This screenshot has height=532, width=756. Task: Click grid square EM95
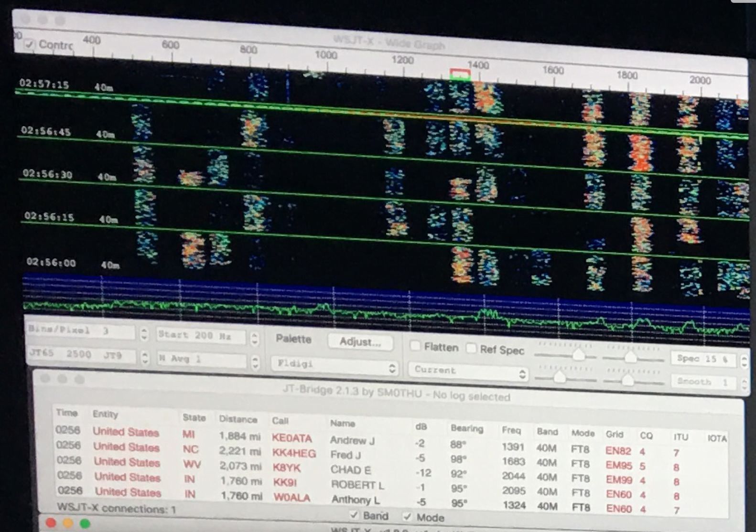618,465
